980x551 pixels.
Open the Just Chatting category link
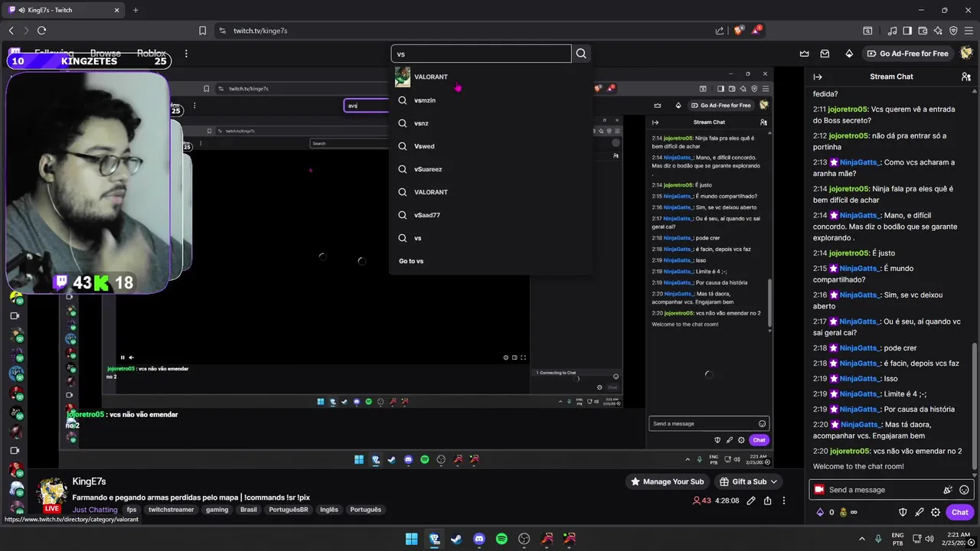click(x=95, y=510)
